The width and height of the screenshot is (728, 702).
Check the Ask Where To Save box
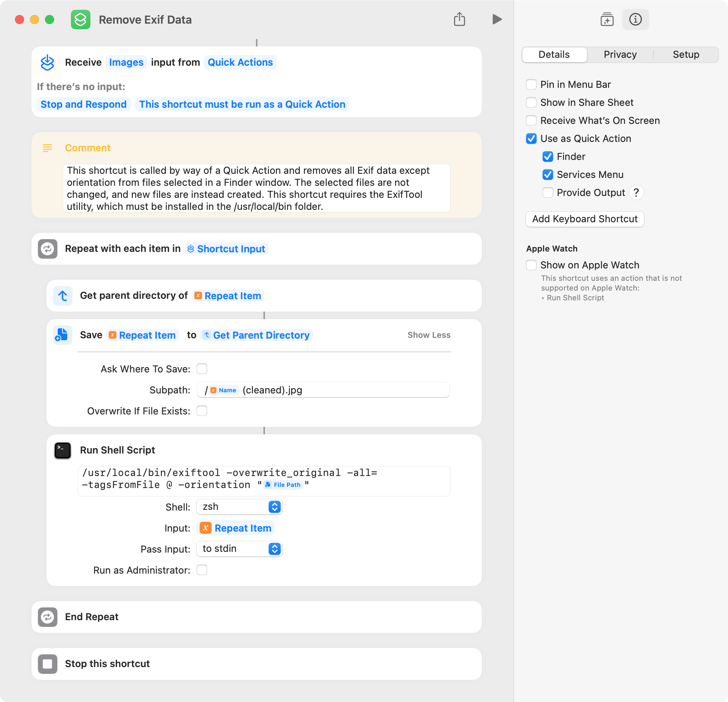pyautogui.click(x=202, y=369)
